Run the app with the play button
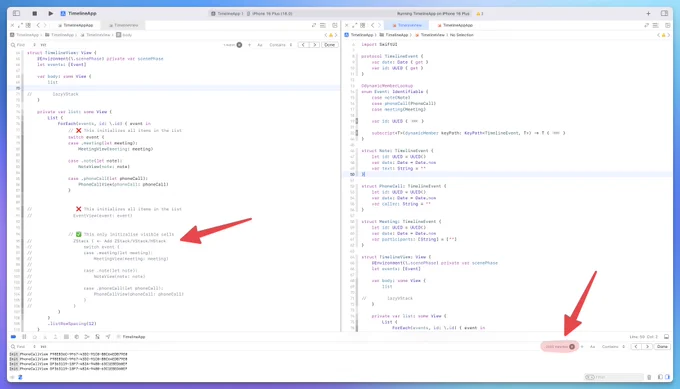This screenshot has width=680, height=389. 50,13
